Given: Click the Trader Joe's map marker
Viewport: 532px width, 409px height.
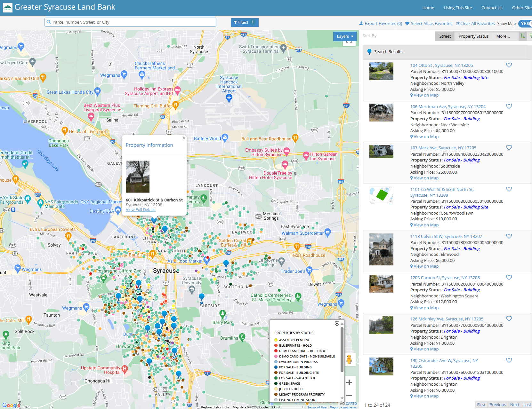Looking at the screenshot, I should (309, 271).
